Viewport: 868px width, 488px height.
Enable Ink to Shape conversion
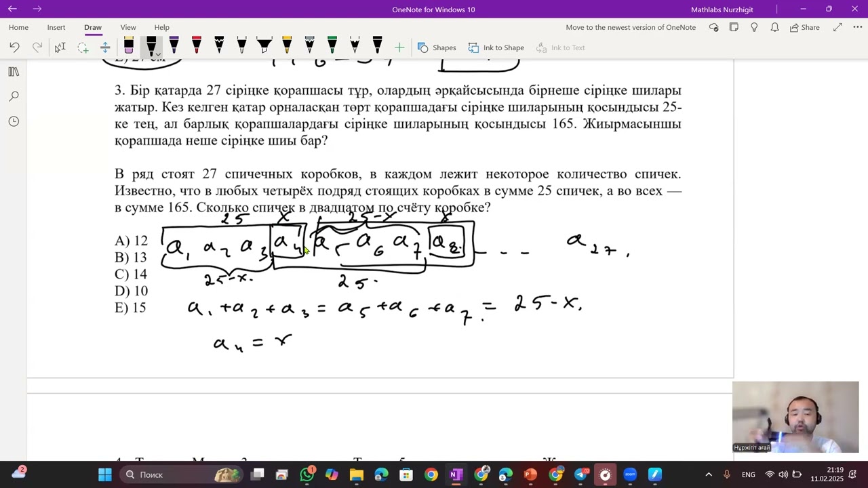496,47
